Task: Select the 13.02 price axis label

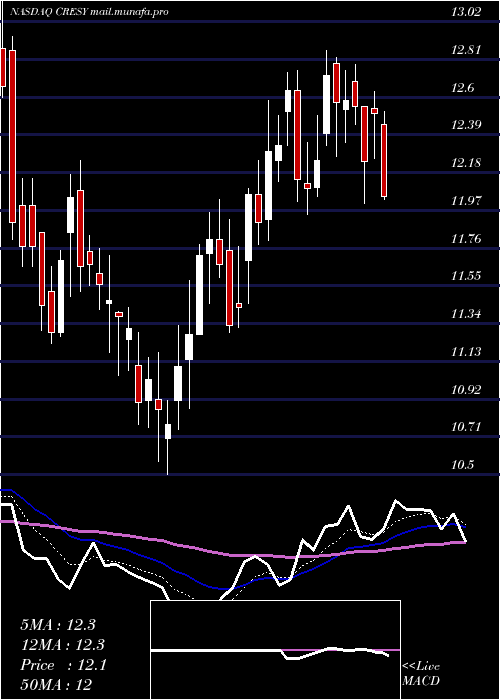Action: coord(466,12)
